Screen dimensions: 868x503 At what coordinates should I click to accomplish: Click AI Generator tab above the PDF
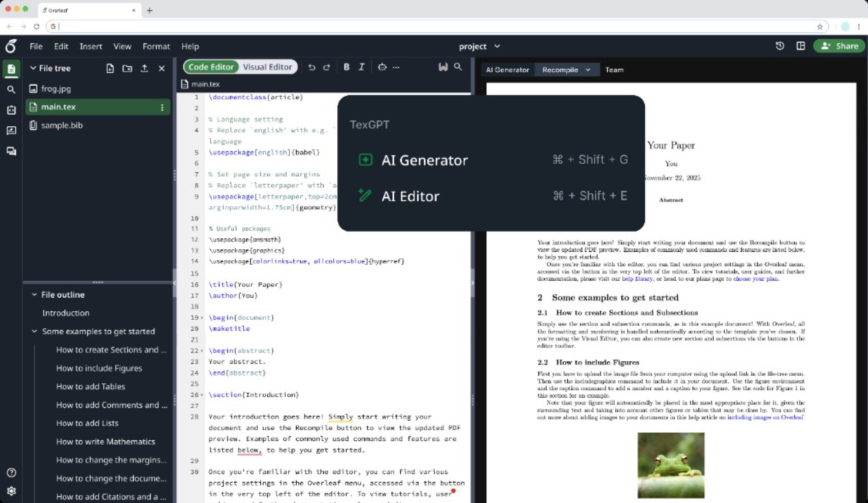click(x=507, y=70)
